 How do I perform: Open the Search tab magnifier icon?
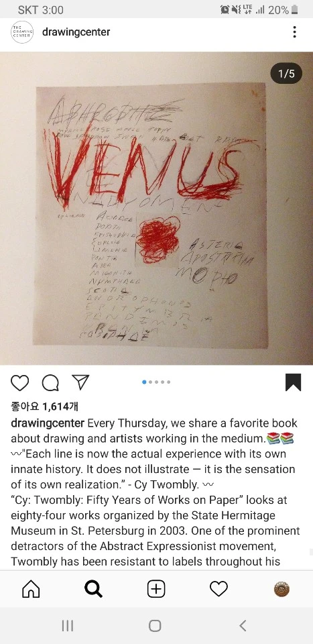[x=94, y=590]
